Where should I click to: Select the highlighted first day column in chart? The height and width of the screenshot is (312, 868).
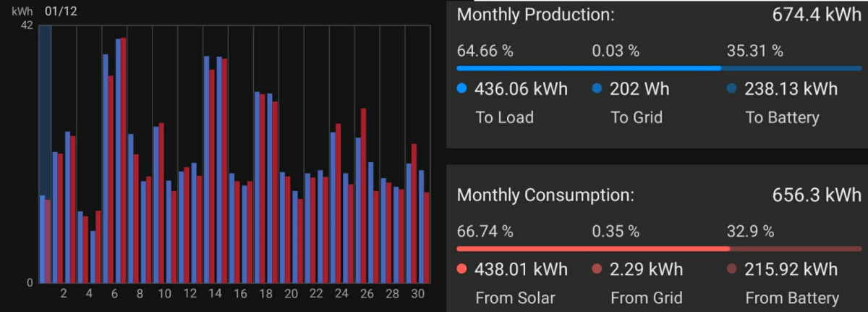pyautogui.click(x=45, y=153)
